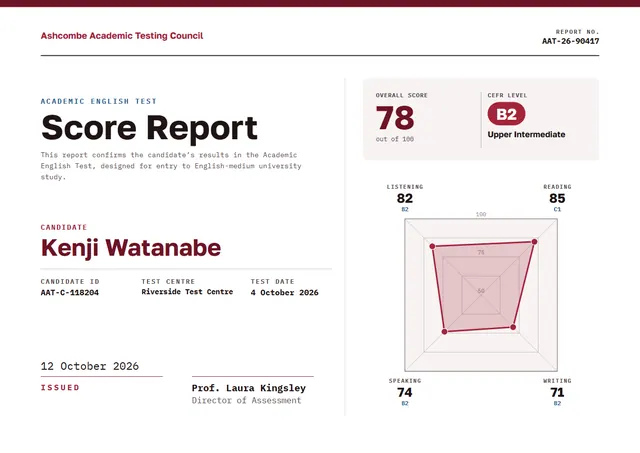Click the B2 level under Writing

[557, 403]
